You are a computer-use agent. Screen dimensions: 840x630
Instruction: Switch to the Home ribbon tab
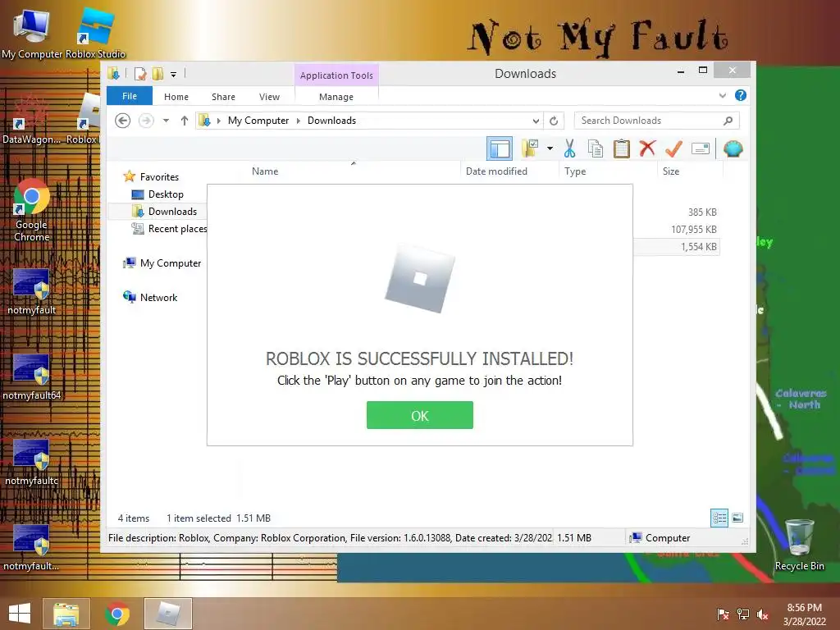pyautogui.click(x=176, y=97)
